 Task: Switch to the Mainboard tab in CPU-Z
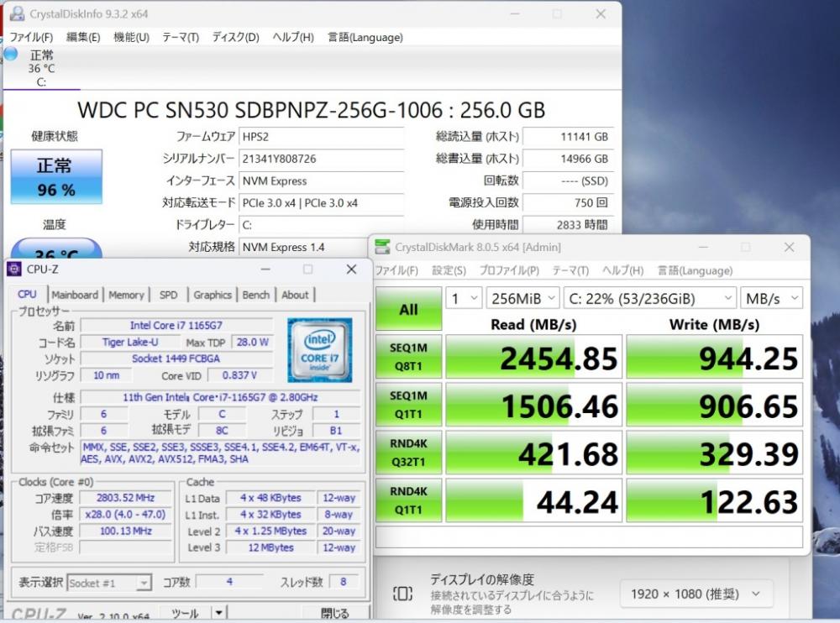[x=75, y=295]
